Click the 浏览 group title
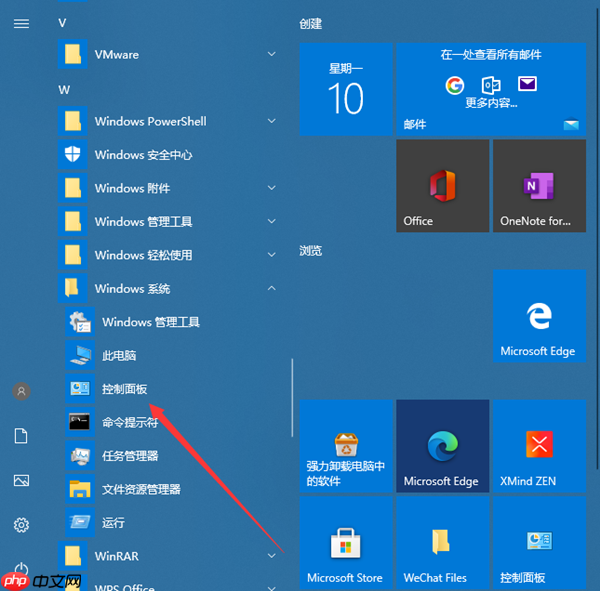The height and width of the screenshot is (591, 600). tap(310, 251)
